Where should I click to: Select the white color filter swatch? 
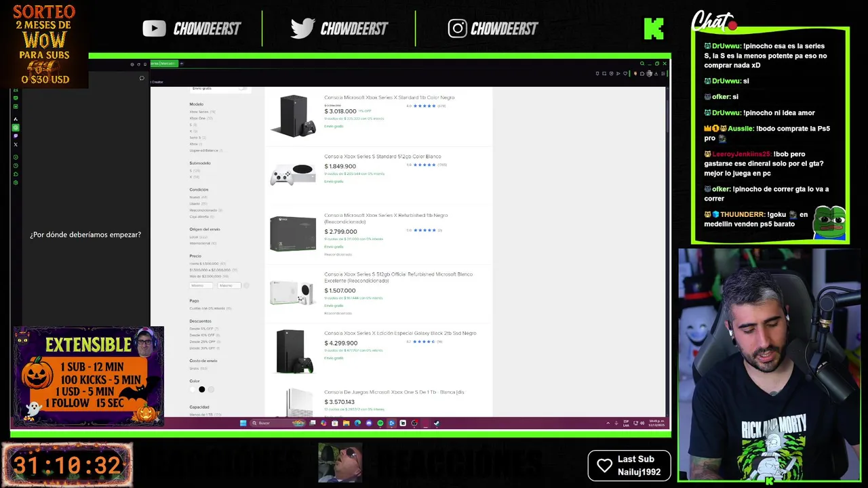click(x=193, y=390)
